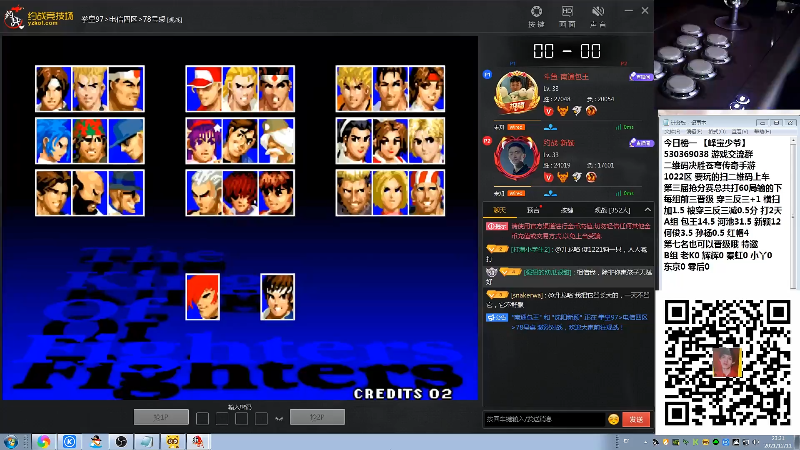Open the arena client icon on taskbar
Viewport: 800px width, 450px height.
click(x=198, y=442)
